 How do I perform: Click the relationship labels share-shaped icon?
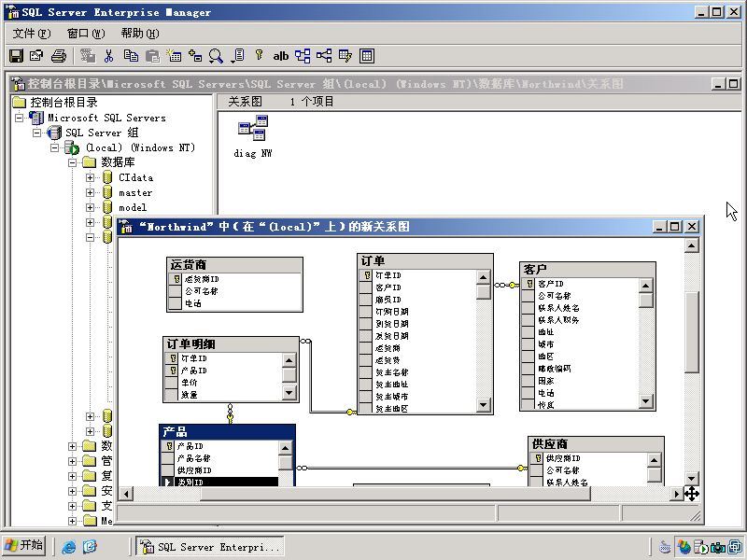click(x=324, y=56)
